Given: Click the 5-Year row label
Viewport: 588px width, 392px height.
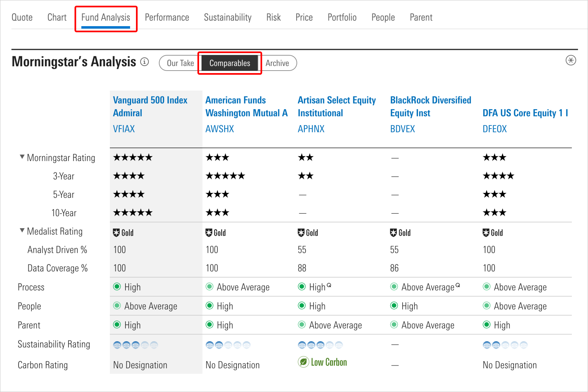Looking at the screenshot, I should (63, 195).
